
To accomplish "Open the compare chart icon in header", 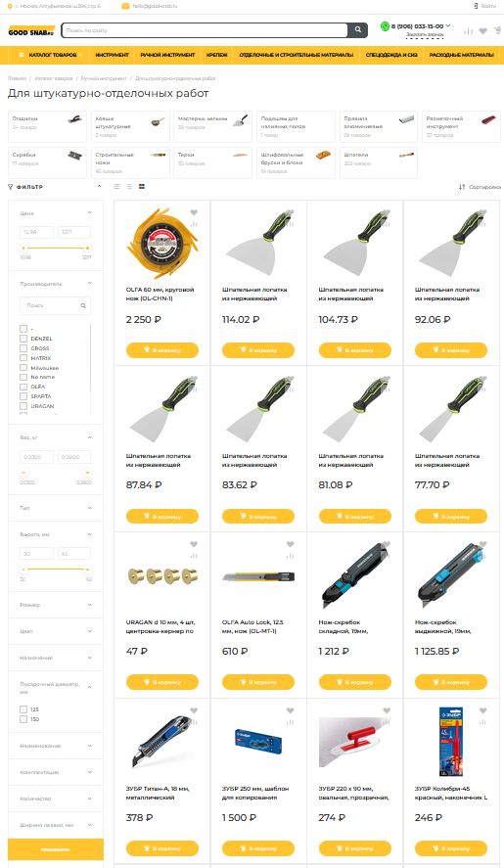I will point(469,31).
